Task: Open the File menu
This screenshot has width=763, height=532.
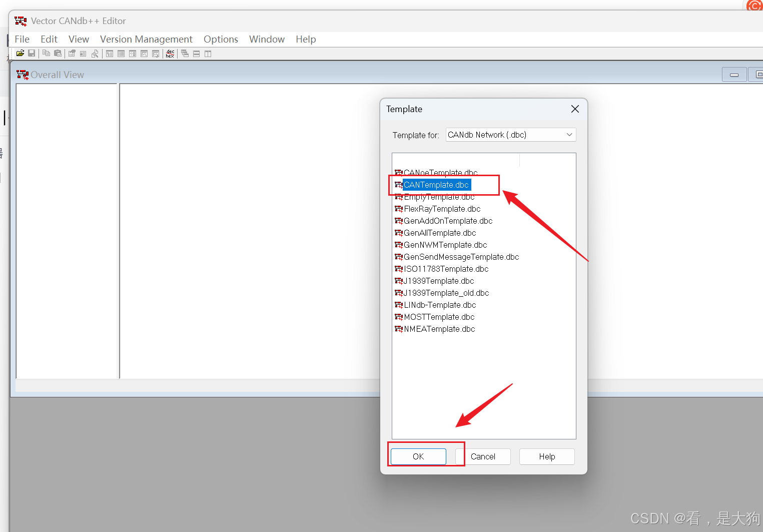Action: pyautogui.click(x=22, y=39)
